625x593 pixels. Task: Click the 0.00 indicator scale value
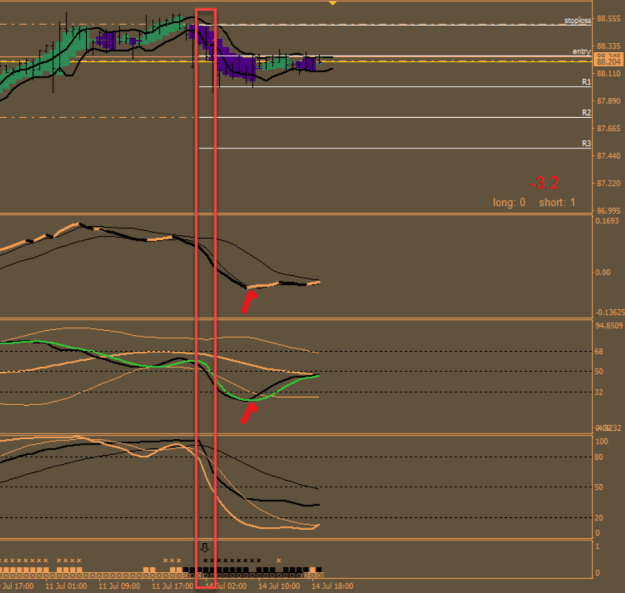tap(603, 272)
